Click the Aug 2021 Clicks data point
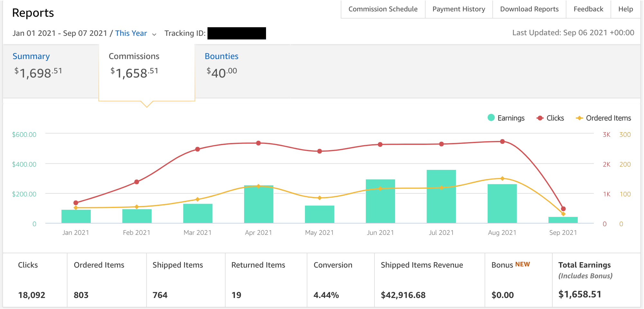Image resolution: width=644 pixels, height=309 pixels. (x=502, y=141)
